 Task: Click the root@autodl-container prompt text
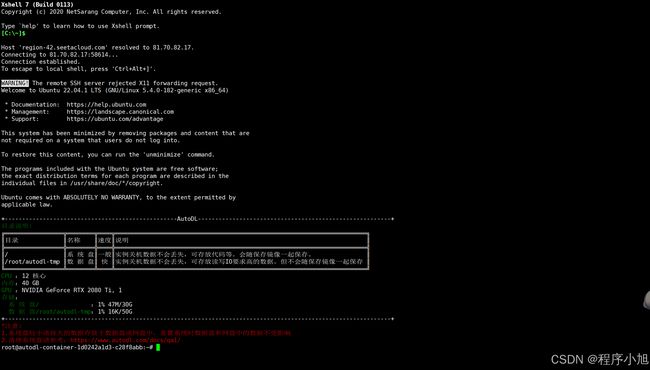[77, 347]
